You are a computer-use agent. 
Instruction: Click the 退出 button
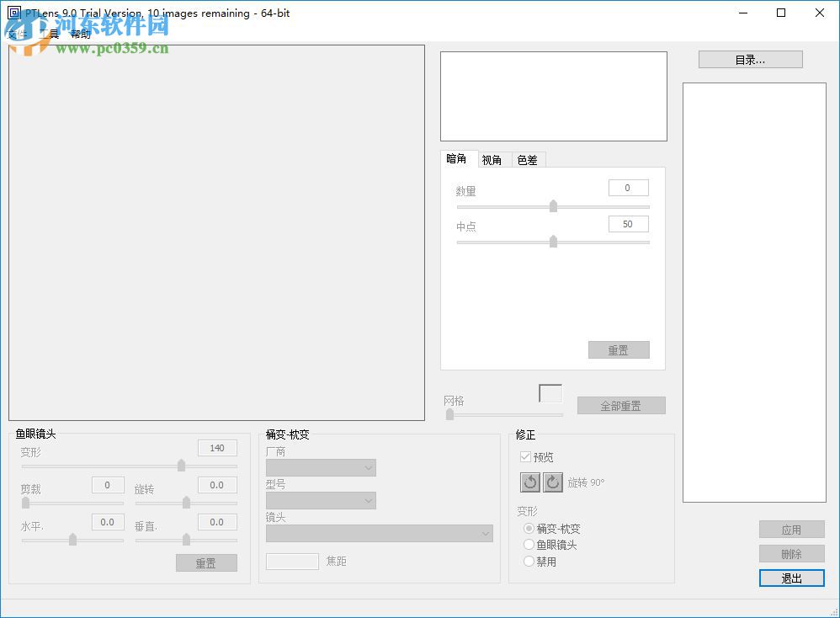pyautogui.click(x=790, y=578)
